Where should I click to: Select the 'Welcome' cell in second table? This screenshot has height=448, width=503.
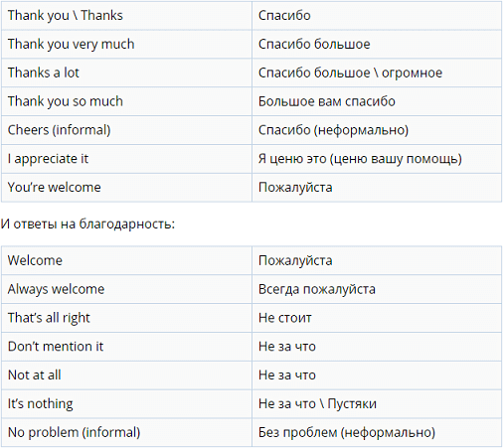[126, 260]
